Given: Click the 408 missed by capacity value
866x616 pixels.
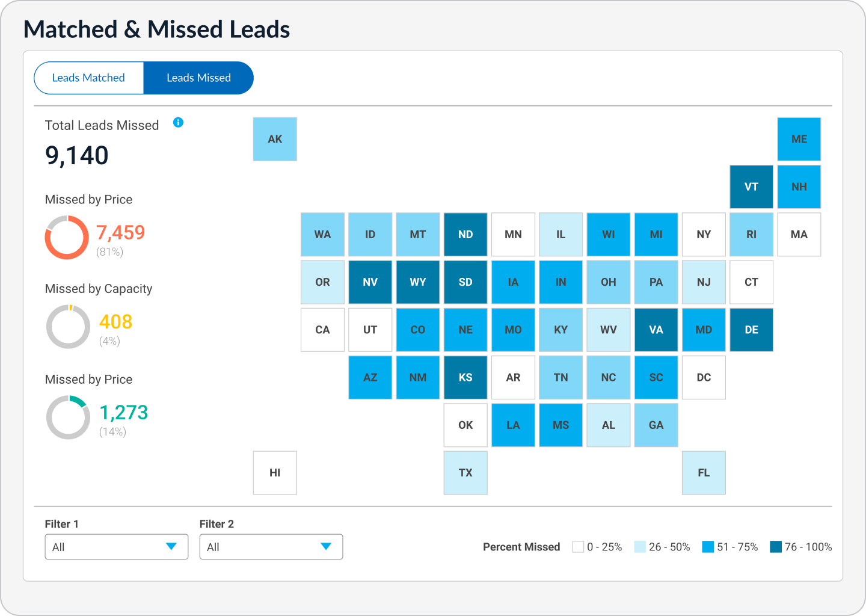Looking at the screenshot, I should pos(115,321).
